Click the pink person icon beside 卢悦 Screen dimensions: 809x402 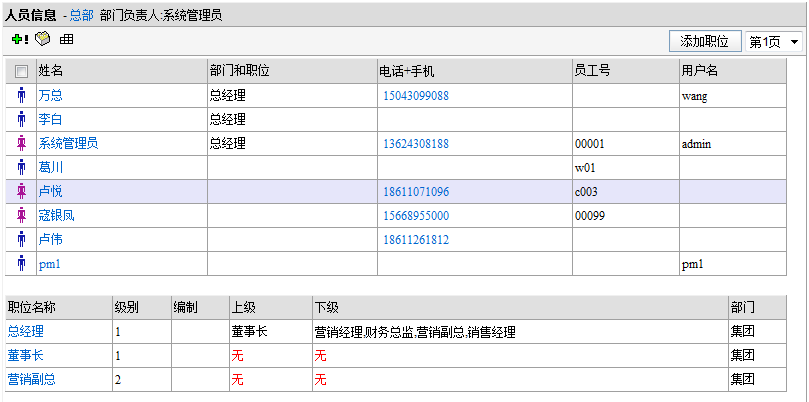pos(21,192)
